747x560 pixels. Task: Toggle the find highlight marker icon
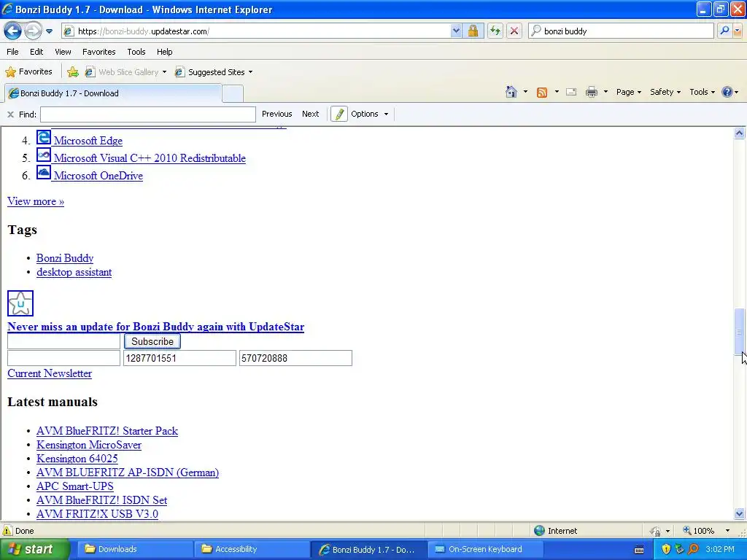(339, 114)
